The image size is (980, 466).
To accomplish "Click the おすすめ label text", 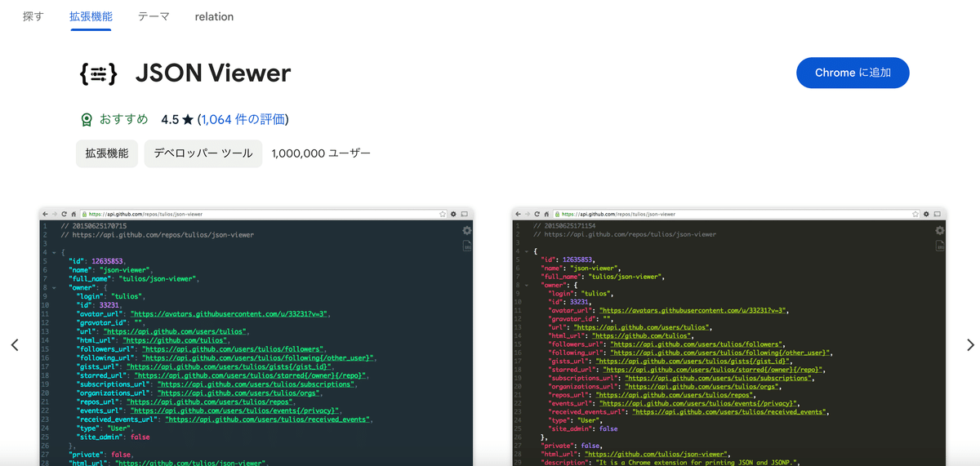I will tap(124, 119).
